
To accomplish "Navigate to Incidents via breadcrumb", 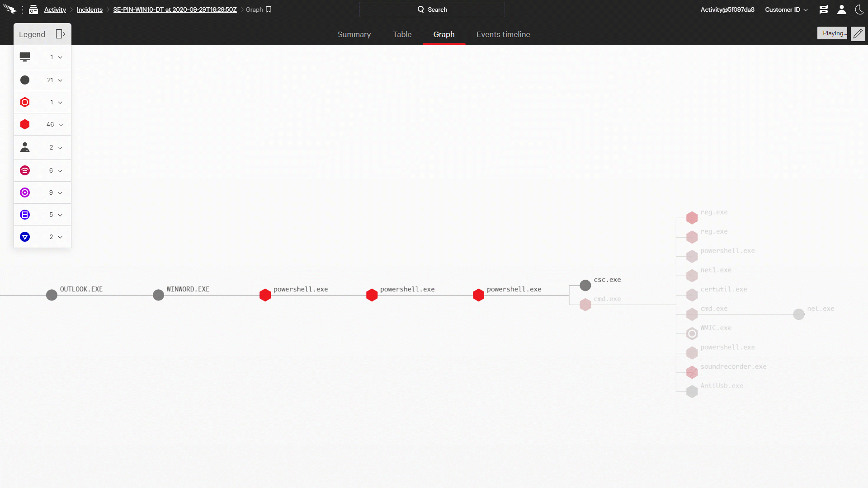I will click(x=89, y=9).
